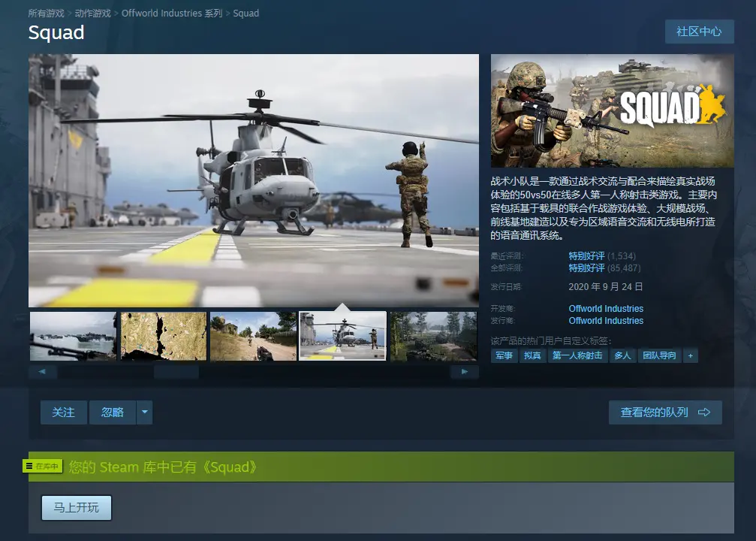
Task: Select the 军事 tag
Action: [505, 355]
